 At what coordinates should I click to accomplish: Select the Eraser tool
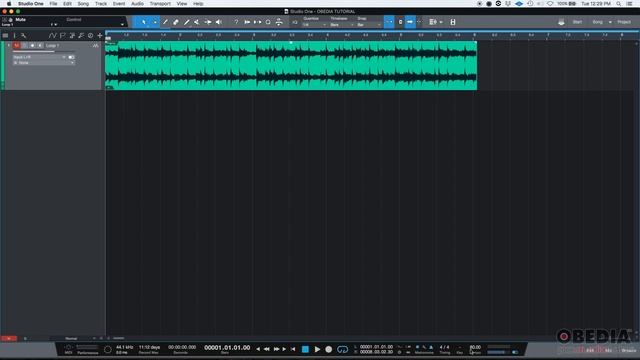(x=176, y=22)
